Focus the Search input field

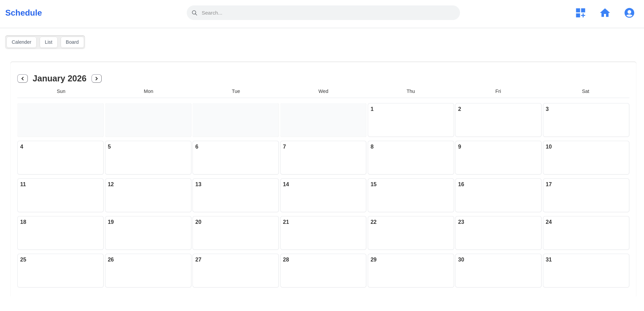325,13
